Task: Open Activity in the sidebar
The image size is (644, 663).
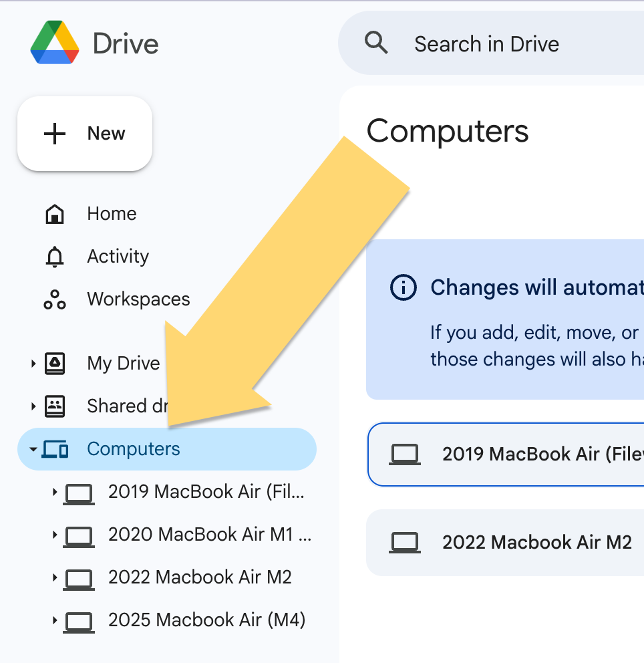Action: pyautogui.click(x=118, y=256)
